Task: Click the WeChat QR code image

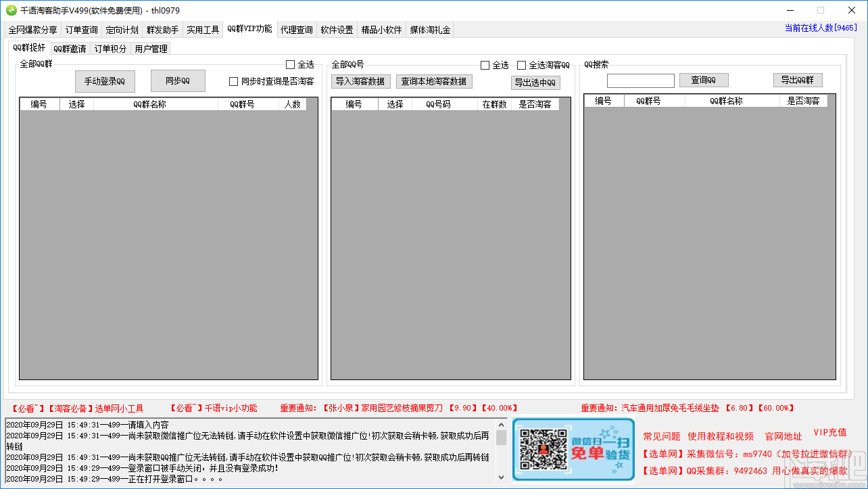Action: tap(544, 450)
